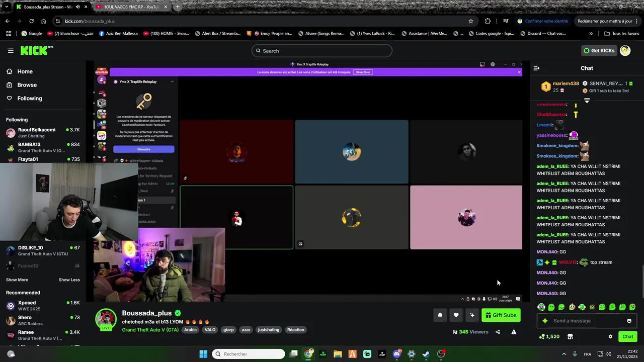Click the Windows Rechercher search box
The height and width of the screenshot is (362, 644).
click(x=249, y=354)
